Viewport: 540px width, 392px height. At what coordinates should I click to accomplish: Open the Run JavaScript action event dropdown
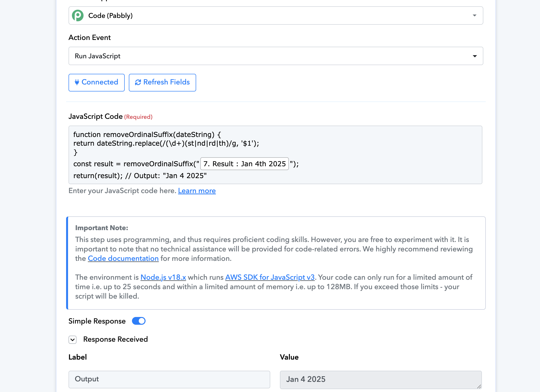(x=276, y=56)
